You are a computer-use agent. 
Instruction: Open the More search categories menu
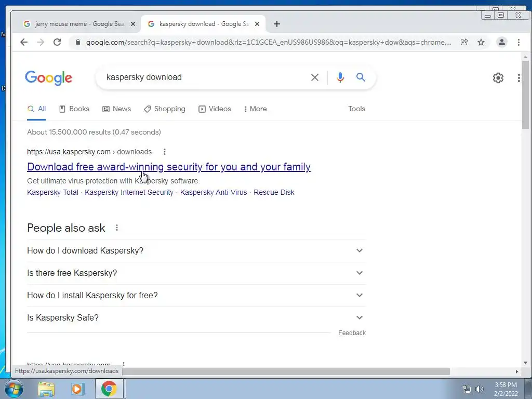256,109
